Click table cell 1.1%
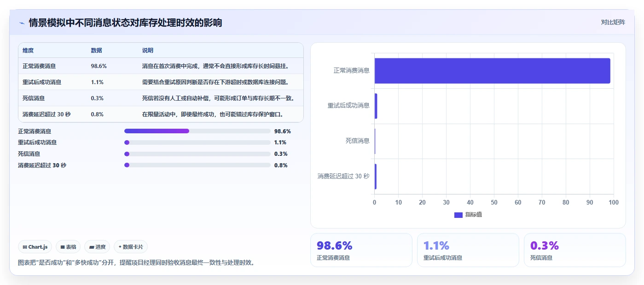Image resolution: width=644 pixels, height=285 pixels. [97, 82]
